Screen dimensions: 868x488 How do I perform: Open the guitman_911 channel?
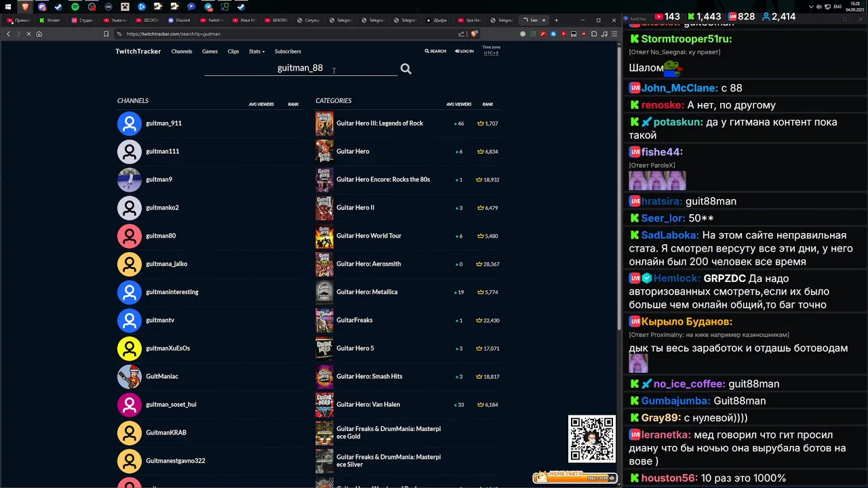click(x=163, y=123)
